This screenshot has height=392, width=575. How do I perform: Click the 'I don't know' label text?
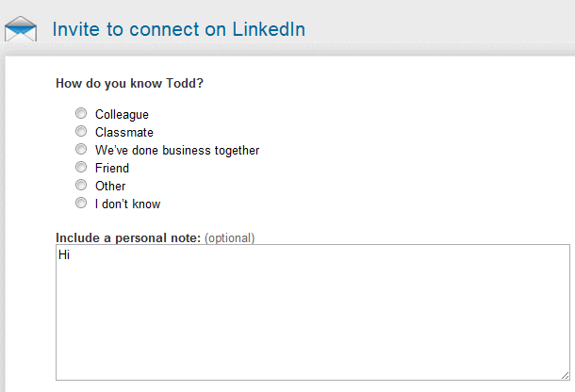pos(127,204)
